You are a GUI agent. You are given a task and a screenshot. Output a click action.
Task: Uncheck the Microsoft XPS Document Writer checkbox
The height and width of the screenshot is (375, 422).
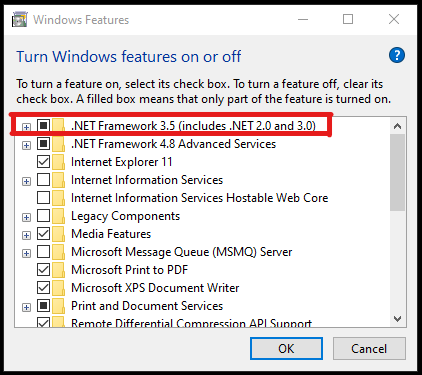tap(43, 288)
